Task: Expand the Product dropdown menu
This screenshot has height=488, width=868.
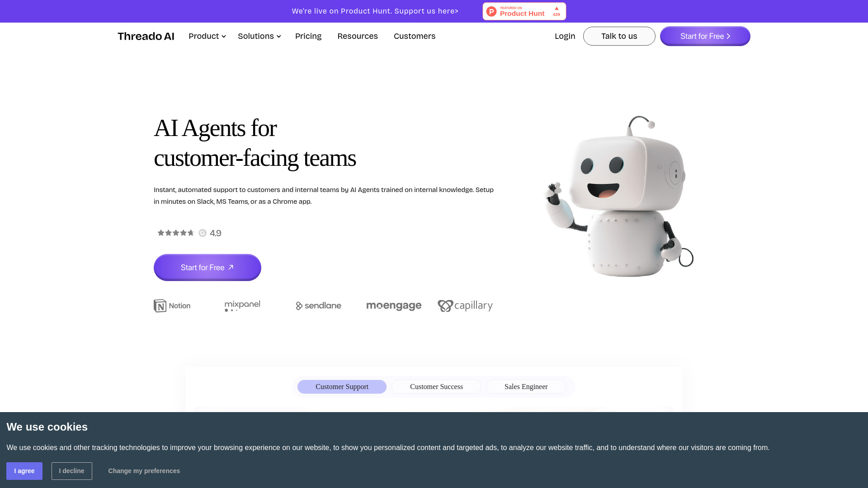Action: [x=208, y=36]
